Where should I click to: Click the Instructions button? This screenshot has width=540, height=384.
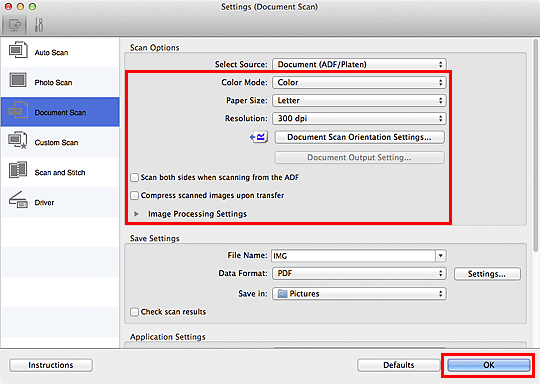[51, 365]
